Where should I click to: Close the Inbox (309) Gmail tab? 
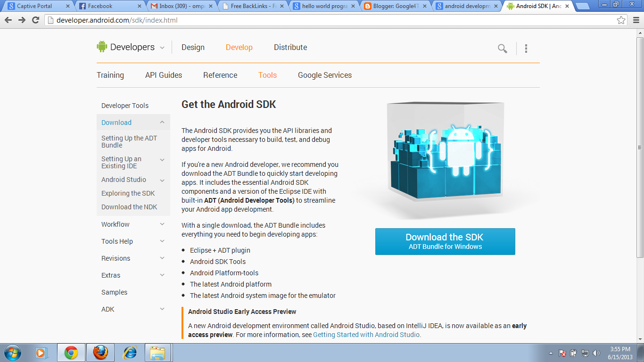click(210, 6)
